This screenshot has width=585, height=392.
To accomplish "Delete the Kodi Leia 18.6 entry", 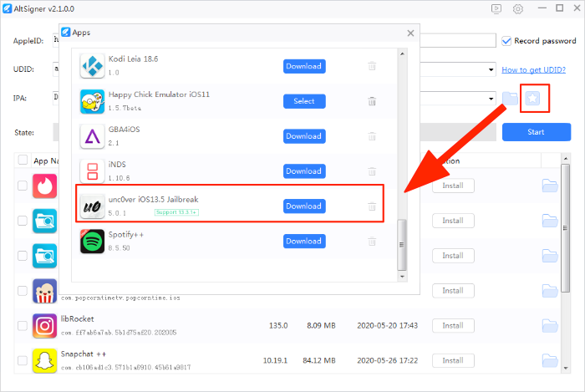I will tap(372, 66).
